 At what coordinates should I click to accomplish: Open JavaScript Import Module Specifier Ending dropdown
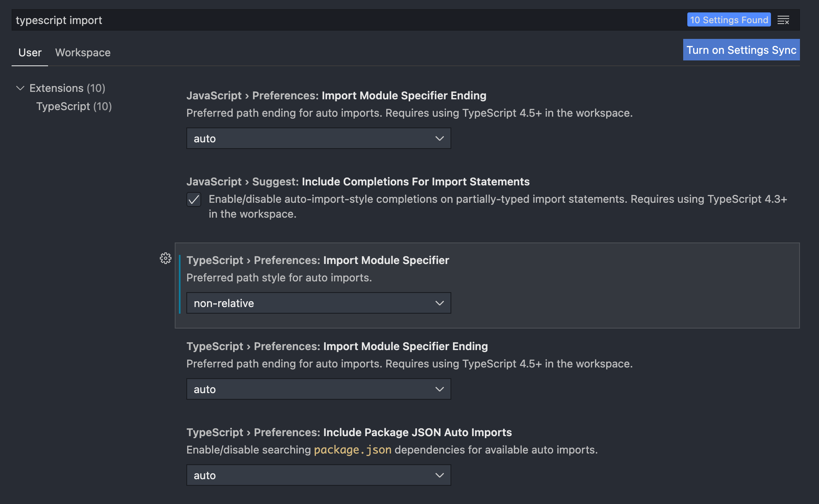click(x=318, y=139)
